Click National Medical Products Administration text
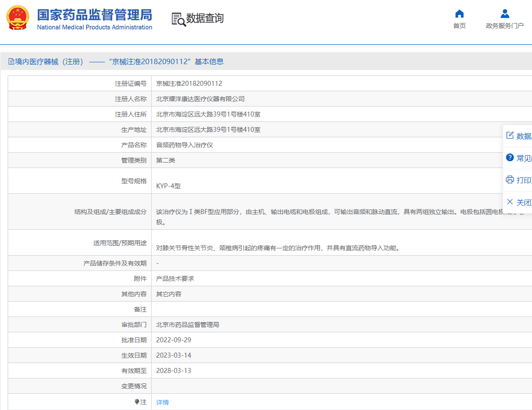Viewport: 532px width, 410px height. click(95, 27)
